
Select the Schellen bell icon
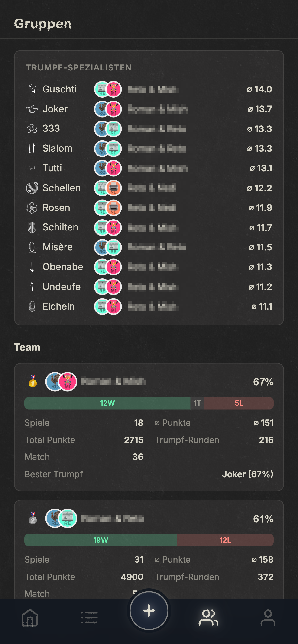(32, 188)
